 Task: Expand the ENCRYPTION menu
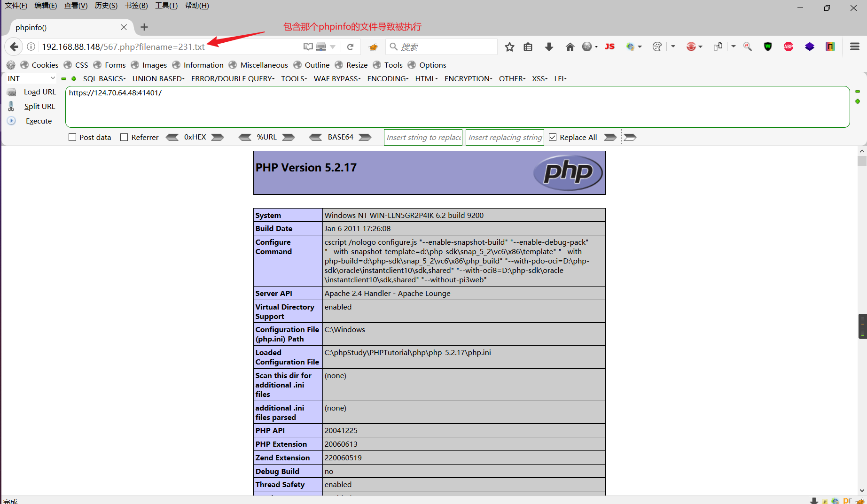point(468,78)
